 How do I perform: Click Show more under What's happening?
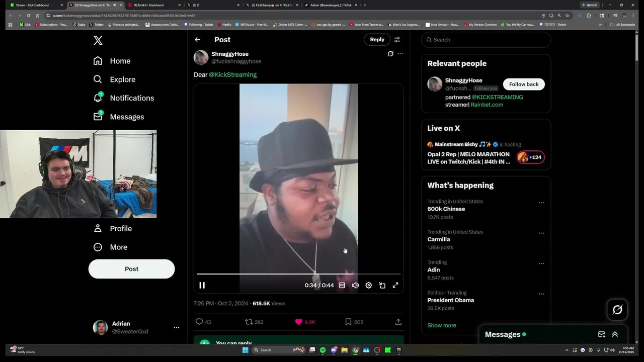click(442, 325)
